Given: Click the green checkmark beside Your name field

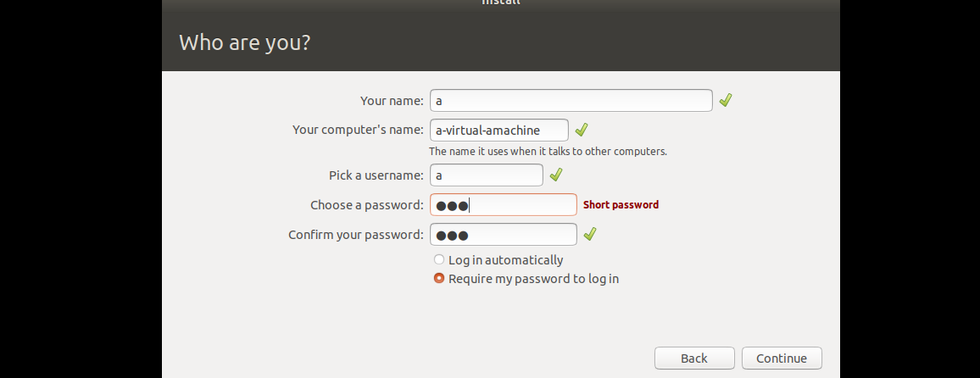Looking at the screenshot, I should tap(726, 100).
